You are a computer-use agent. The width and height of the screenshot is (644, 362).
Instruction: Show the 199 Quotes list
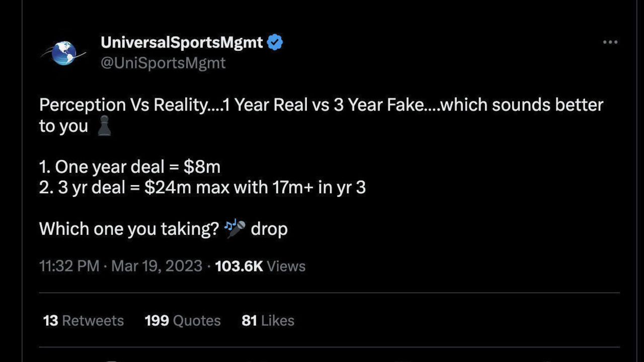click(183, 321)
